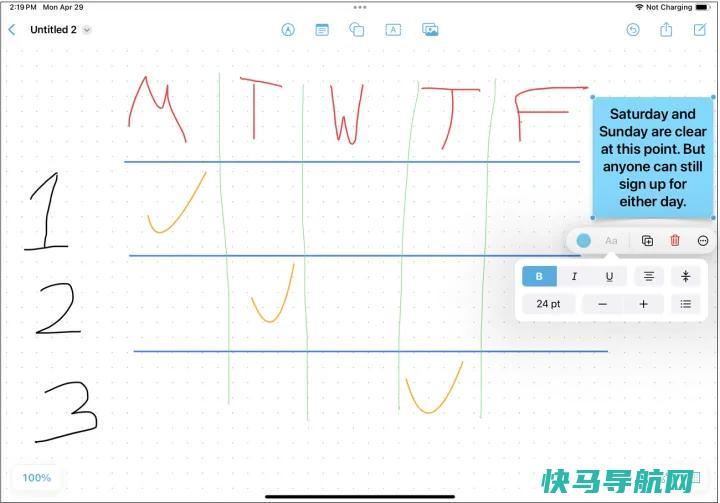Open list style options

click(x=686, y=304)
